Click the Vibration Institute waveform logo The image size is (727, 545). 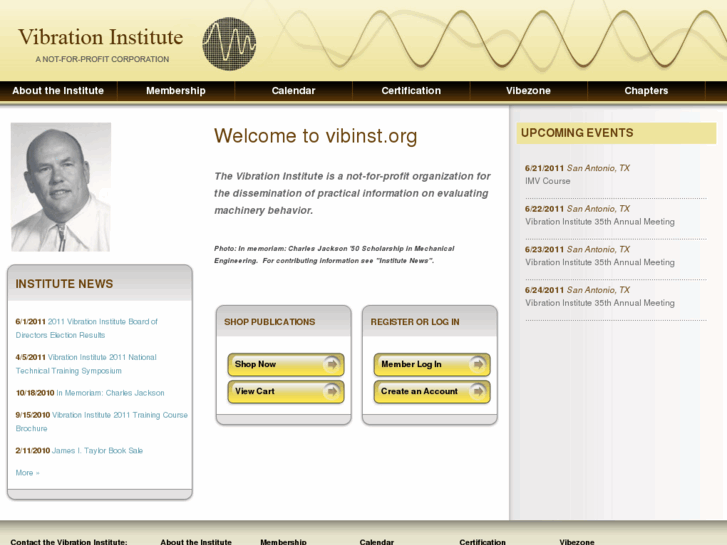pyautogui.click(x=229, y=44)
